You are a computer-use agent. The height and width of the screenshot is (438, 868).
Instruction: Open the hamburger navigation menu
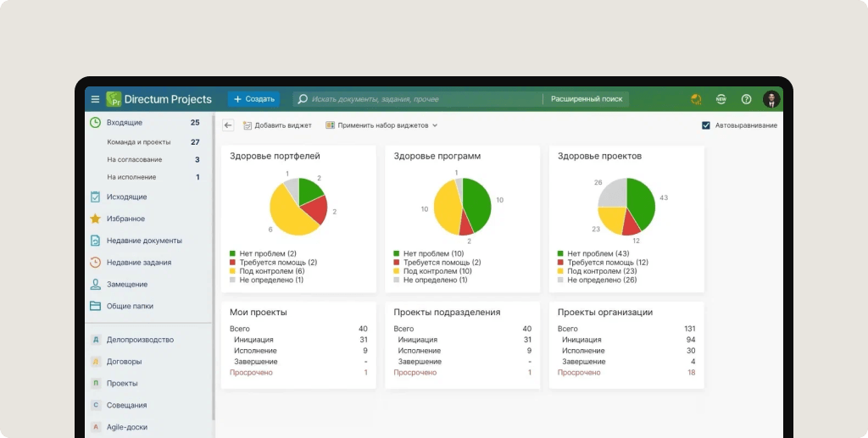(x=95, y=99)
